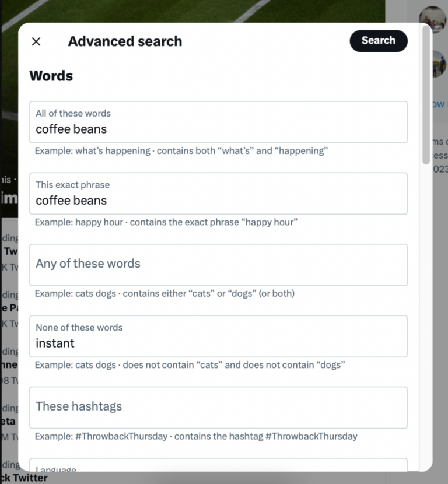Close the Advanced search dialog with the X
The height and width of the screenshot is (484, 448).
pyautogui.click(x=36, y=41)
